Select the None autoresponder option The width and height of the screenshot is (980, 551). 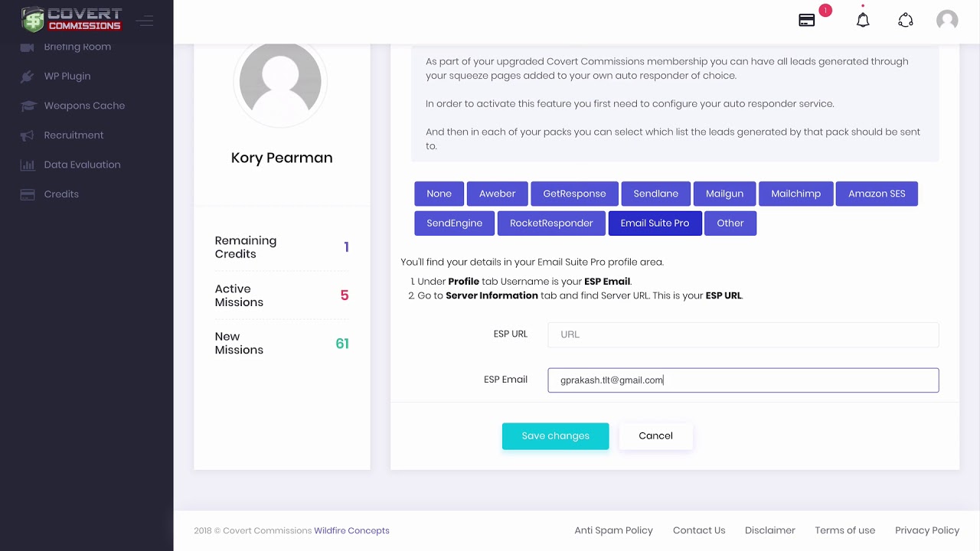pos(439,194)
